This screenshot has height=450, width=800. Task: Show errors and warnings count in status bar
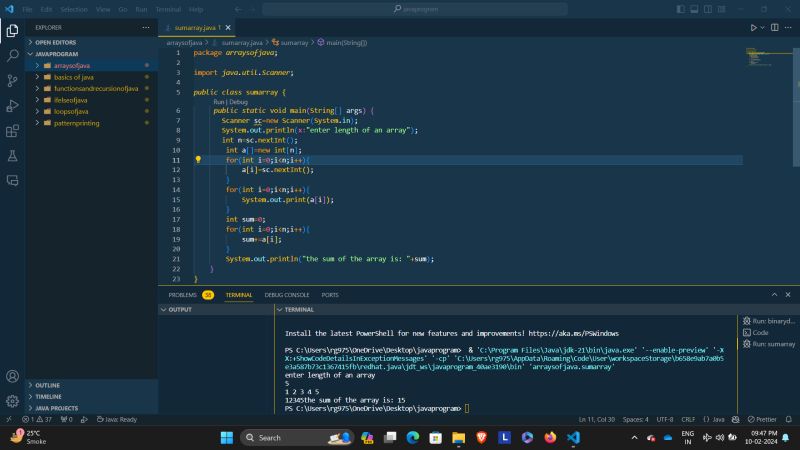click(x=37, y=419)
